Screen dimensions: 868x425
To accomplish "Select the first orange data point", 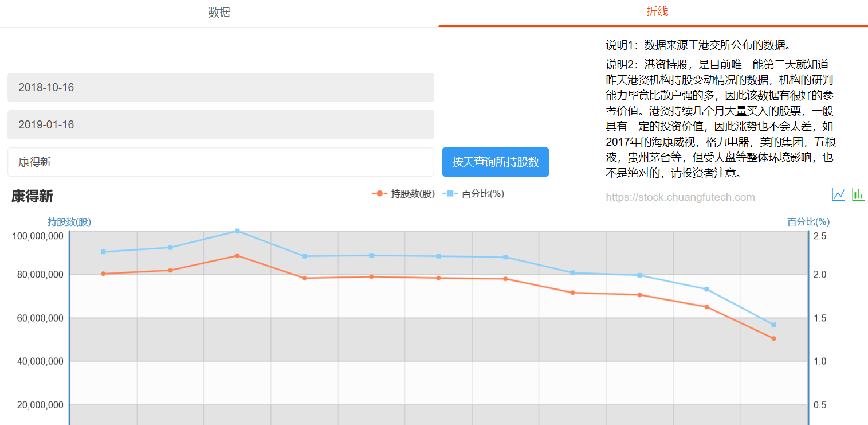I will 103,274.
